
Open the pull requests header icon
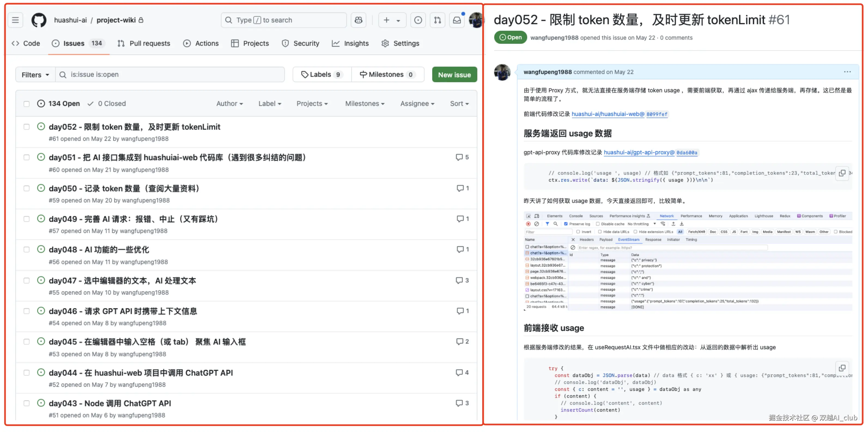pyautogui.click(x=437, y=20)
